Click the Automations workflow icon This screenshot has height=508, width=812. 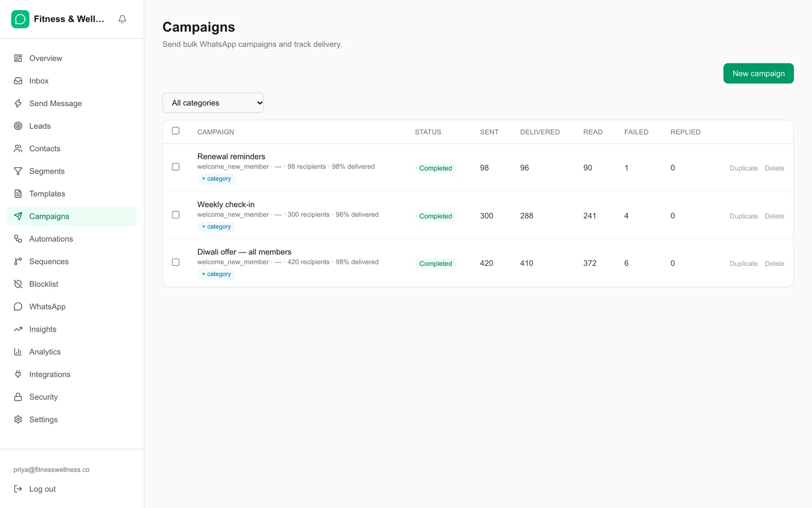click(x=18, y=239)
